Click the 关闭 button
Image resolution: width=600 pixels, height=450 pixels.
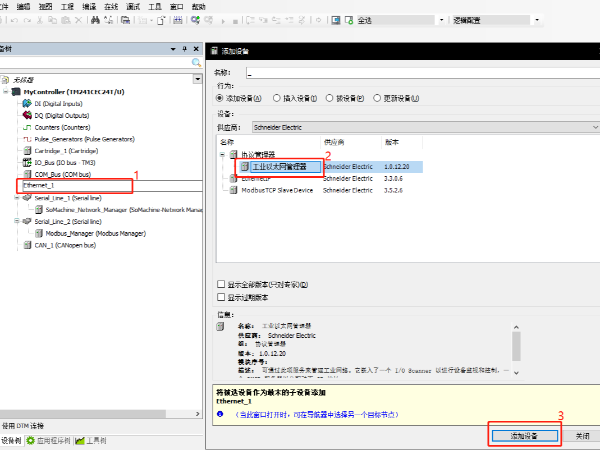[581, 436]
